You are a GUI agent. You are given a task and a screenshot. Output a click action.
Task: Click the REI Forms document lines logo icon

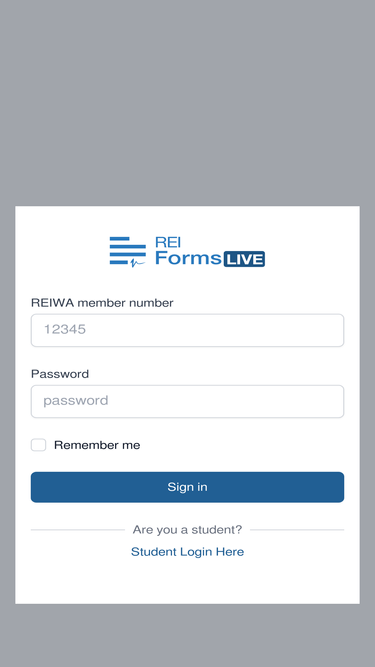pos(128,252)
